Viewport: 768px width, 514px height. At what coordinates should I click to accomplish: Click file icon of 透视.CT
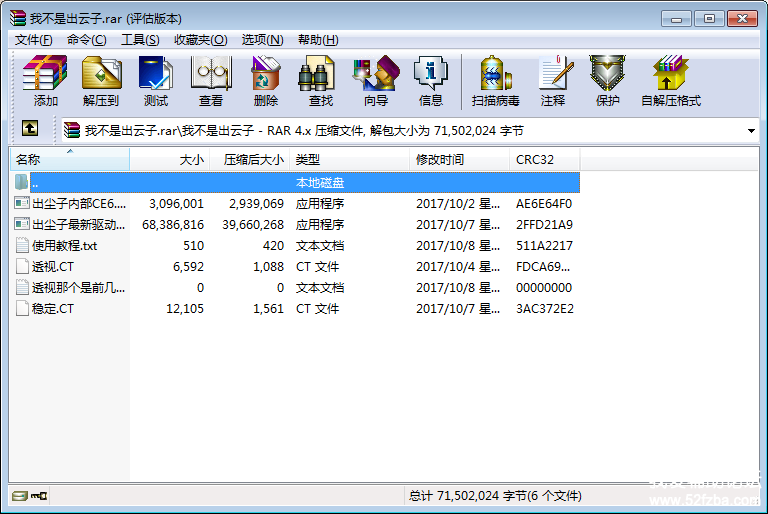[x=22, y=266]
